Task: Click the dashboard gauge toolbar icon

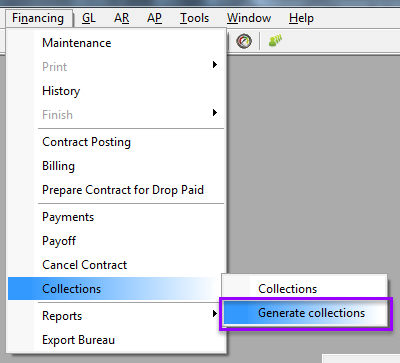Action: click(244, 41)
